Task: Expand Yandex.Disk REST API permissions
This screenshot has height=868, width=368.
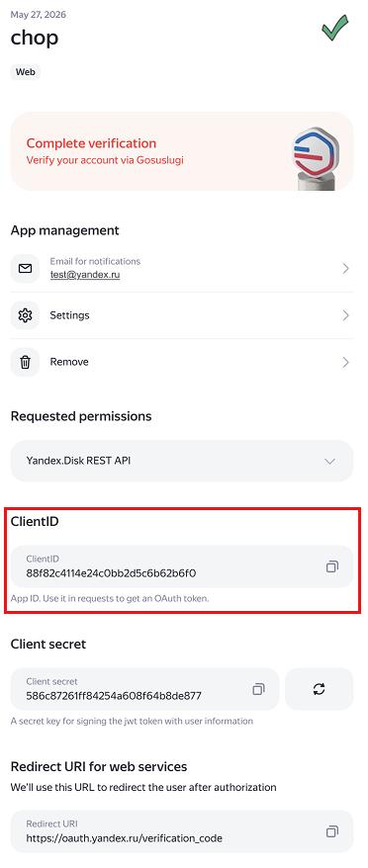Action: [182, 461]
